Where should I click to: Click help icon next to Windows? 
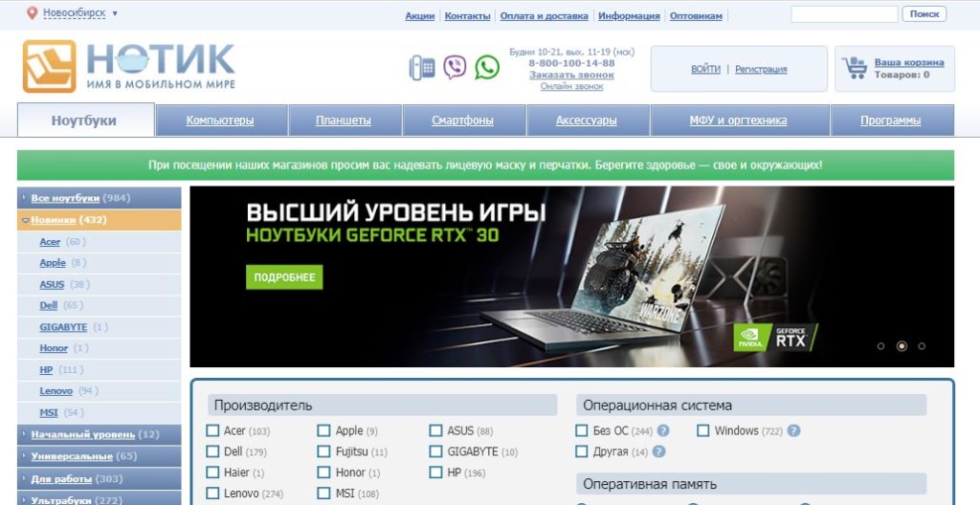click(793, 431)
